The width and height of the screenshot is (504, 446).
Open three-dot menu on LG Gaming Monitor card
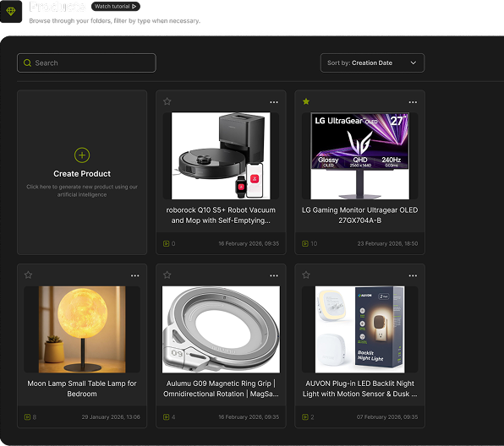(413, 102)
